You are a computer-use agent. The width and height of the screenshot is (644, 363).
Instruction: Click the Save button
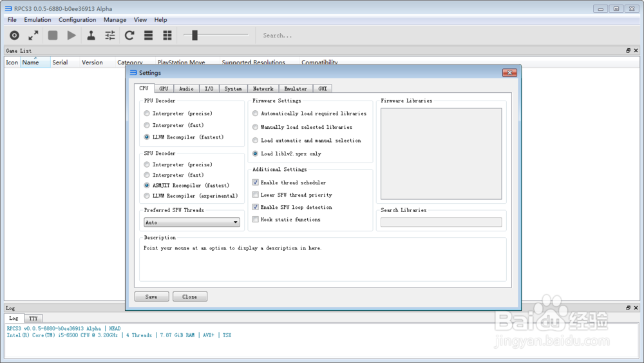151,297
